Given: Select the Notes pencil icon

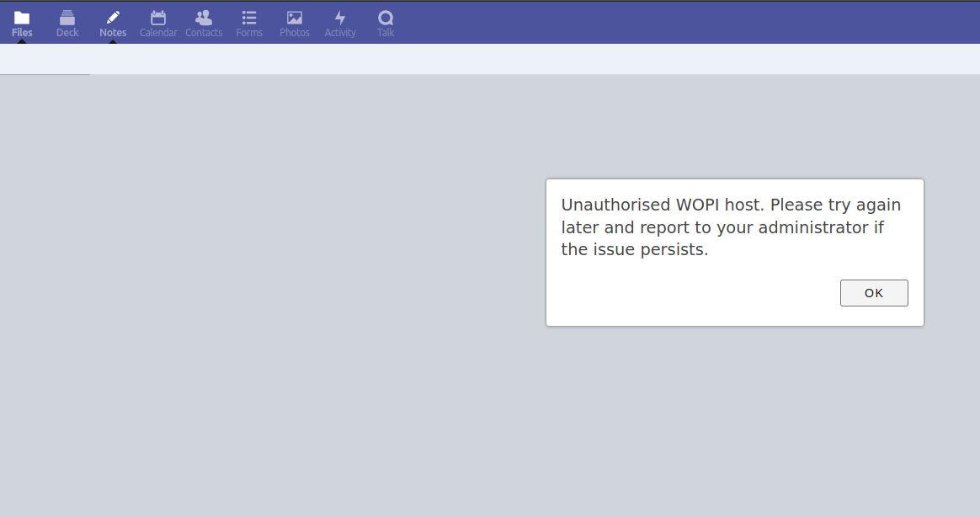Looking at the screenshot, I should 113,17.
